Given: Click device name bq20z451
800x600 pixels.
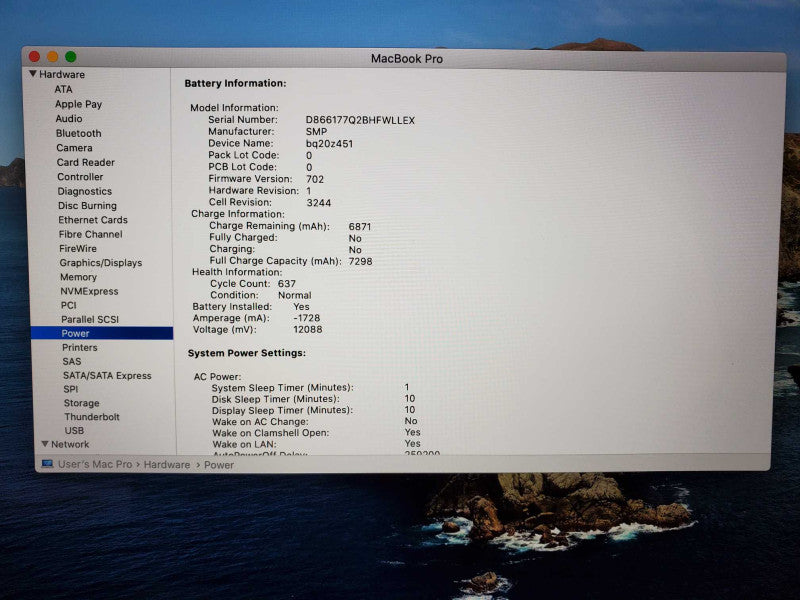Looking at the screenshot, I should 330,144.
